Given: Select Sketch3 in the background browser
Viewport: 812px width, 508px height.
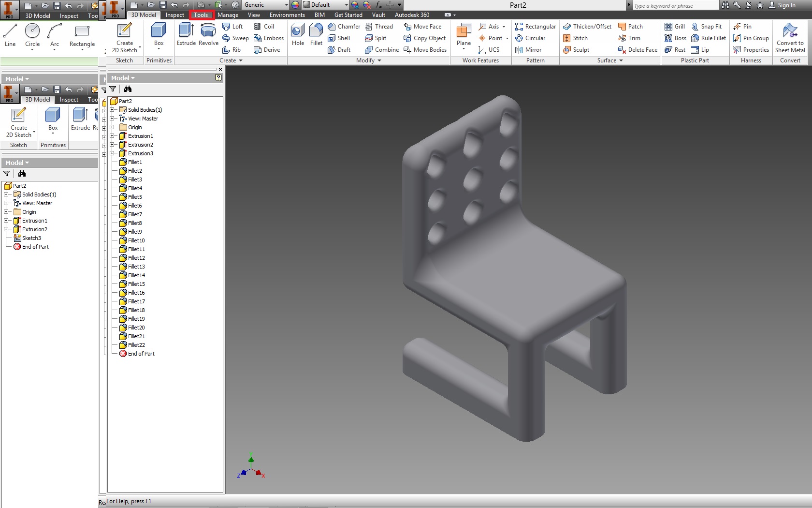Looking at the screenshot, I should pos(28,238).
